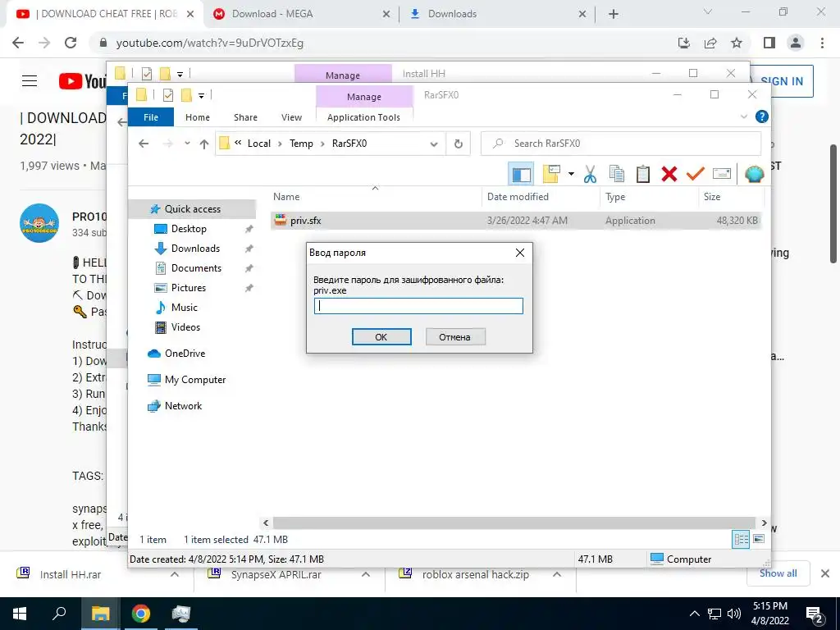Select Videos in the navigation pane

click(185, 327)
